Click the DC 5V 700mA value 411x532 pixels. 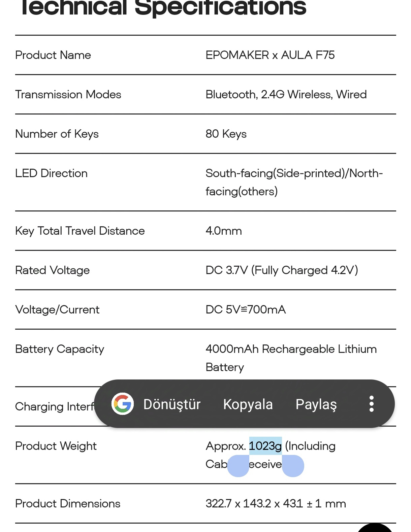[x=246, y=309]
